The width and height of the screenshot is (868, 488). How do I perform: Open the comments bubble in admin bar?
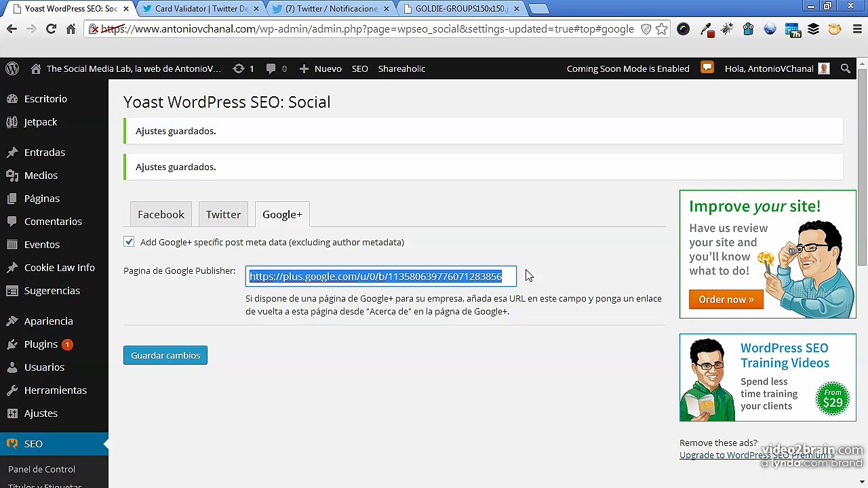point(276,68)
